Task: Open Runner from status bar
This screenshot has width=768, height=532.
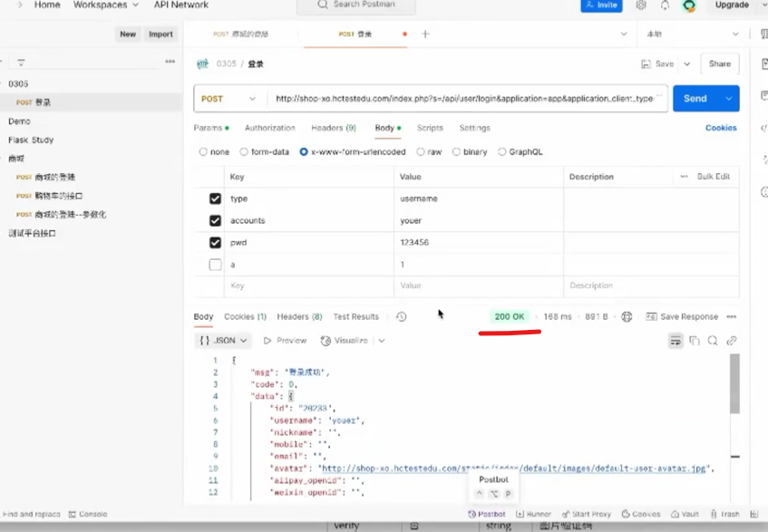Action: [x=533, y=514]
